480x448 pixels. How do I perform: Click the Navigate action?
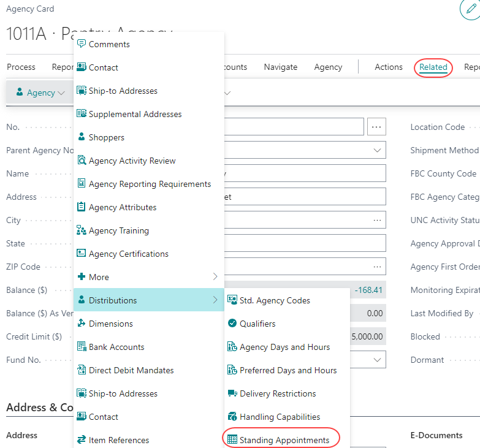click(280, 67)
